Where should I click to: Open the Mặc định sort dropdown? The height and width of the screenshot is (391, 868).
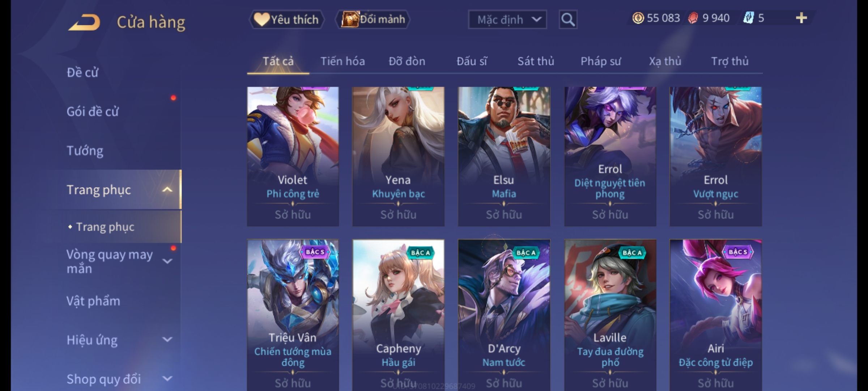[x=507, y=20]
